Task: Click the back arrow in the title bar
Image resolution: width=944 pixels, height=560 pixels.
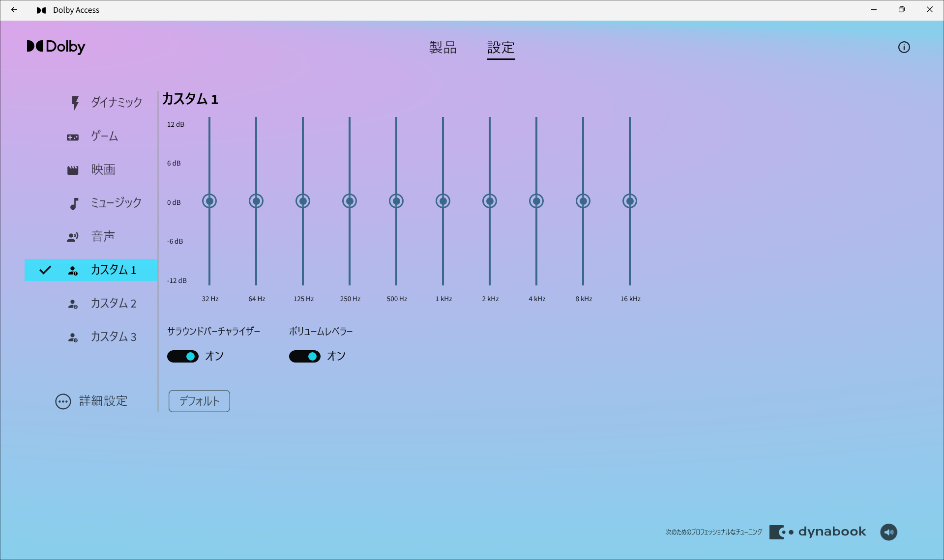Action: [14, 9]
